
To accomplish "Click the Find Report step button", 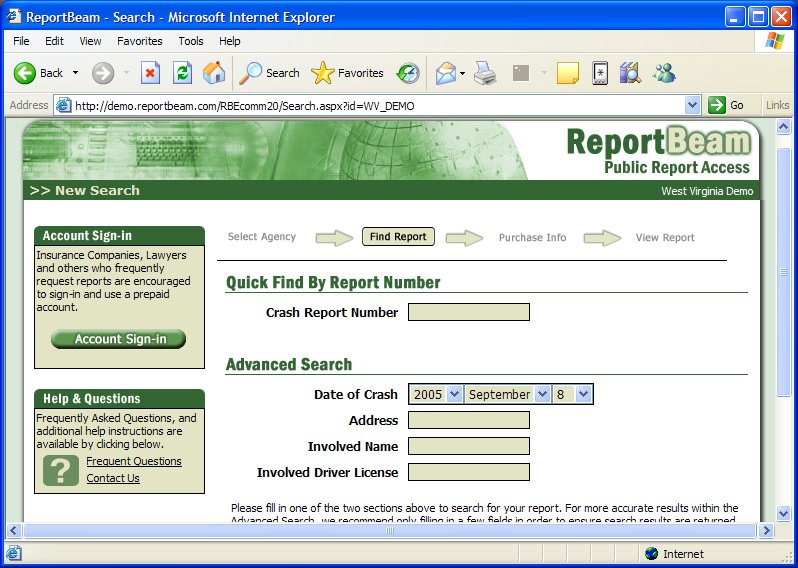I will click(398, 237).
